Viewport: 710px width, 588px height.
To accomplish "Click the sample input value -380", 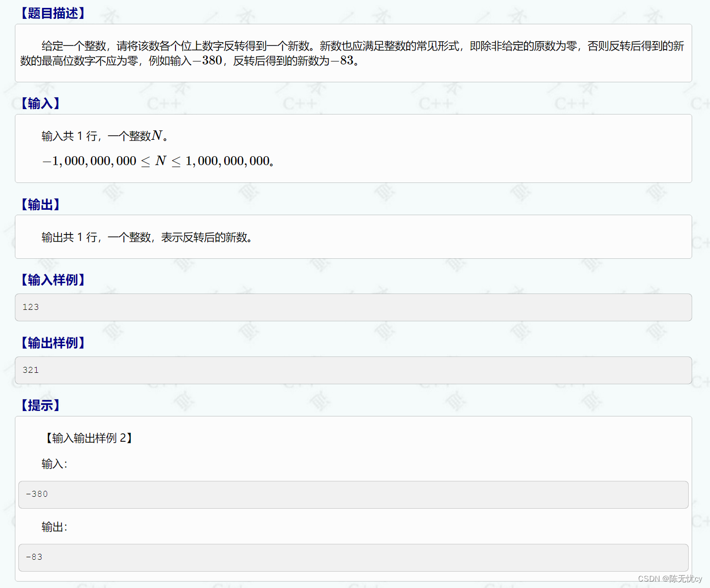I will 37,494.
